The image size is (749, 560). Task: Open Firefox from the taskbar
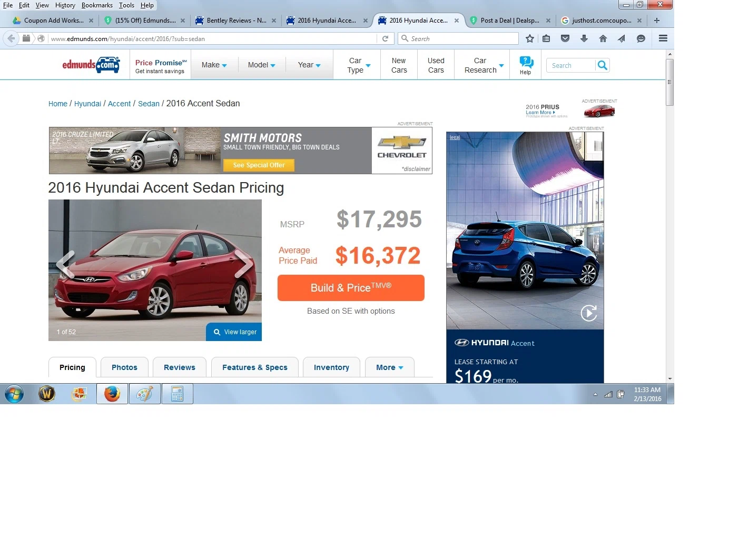112,394
